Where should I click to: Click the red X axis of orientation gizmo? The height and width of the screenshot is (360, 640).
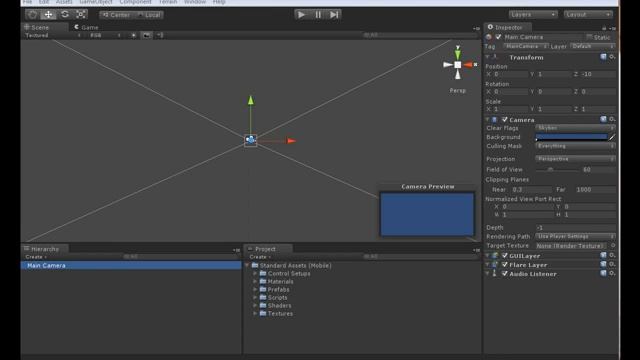coord(468,64)
